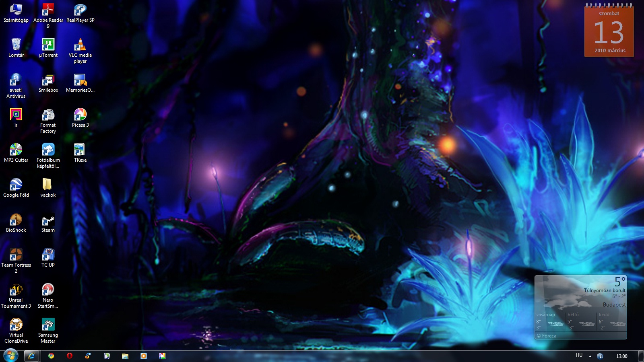Select the vasárnap forecast

(x=550, y=321)
